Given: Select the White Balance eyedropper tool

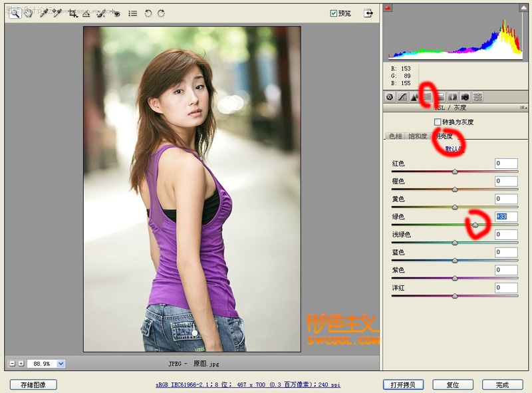Looking at the screenshot, I should tap(43, 13).
